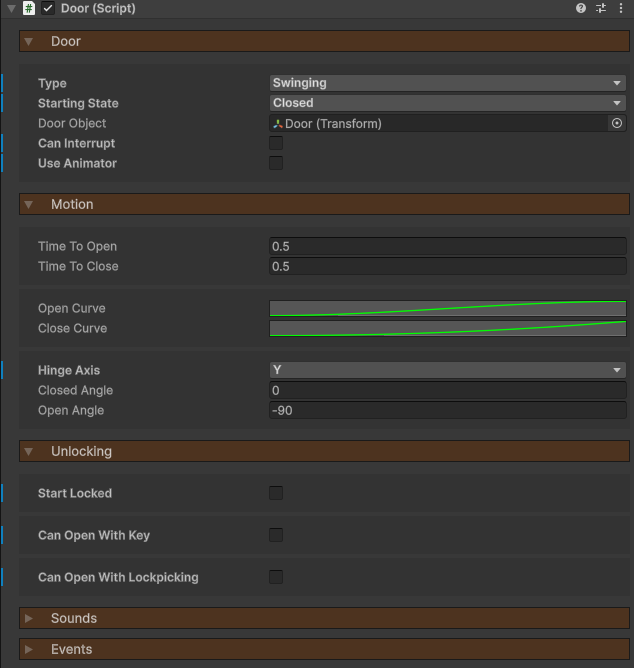This screenshot has width=634, height=668.
Task: Open the Hinge Axis dropdown
Action: (447, 370)
